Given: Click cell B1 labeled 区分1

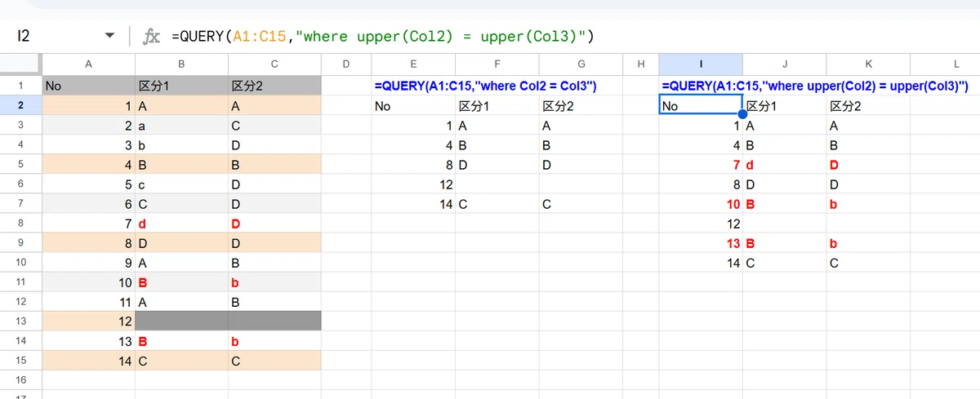Looking at the screenshot, I should click(181, 86).
